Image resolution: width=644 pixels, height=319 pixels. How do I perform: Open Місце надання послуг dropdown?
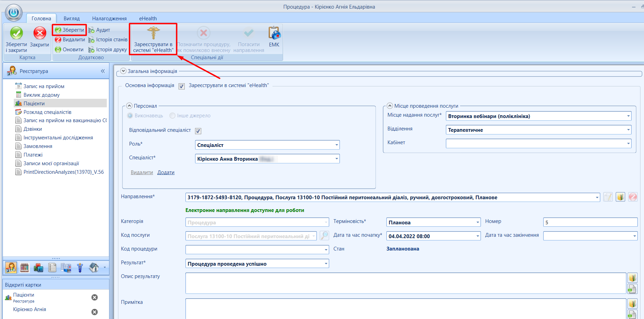(x=628, y=116)
